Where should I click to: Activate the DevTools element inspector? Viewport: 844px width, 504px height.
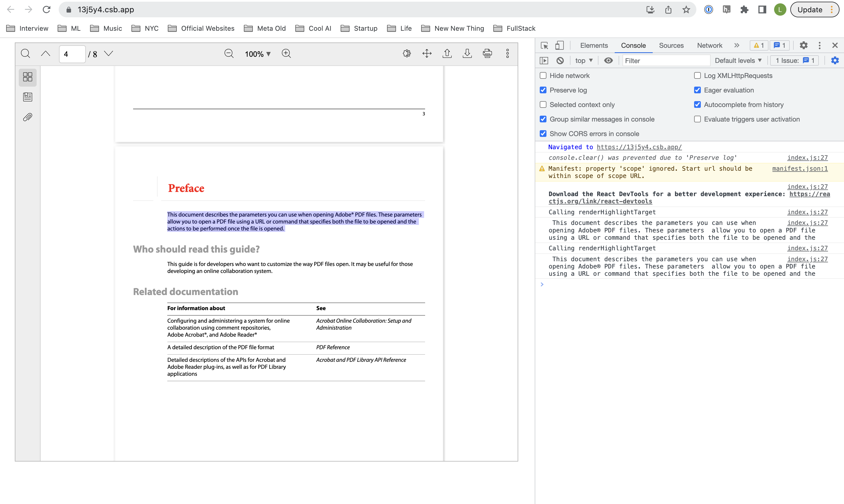(x=544, y=45)
